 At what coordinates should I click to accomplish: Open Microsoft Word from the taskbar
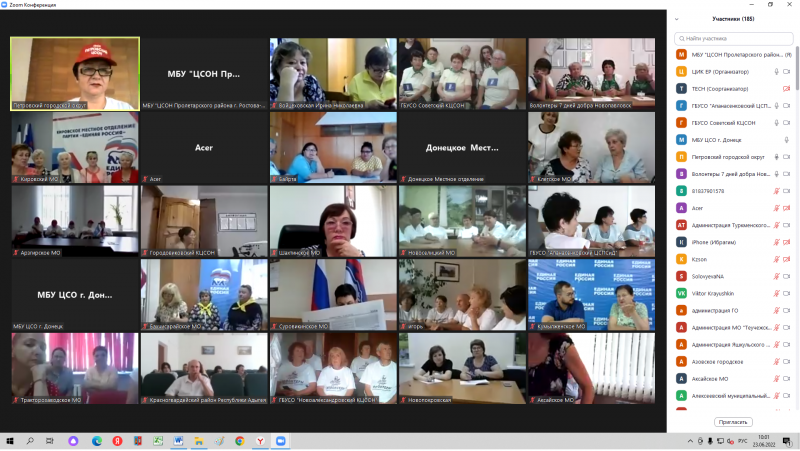179,440
